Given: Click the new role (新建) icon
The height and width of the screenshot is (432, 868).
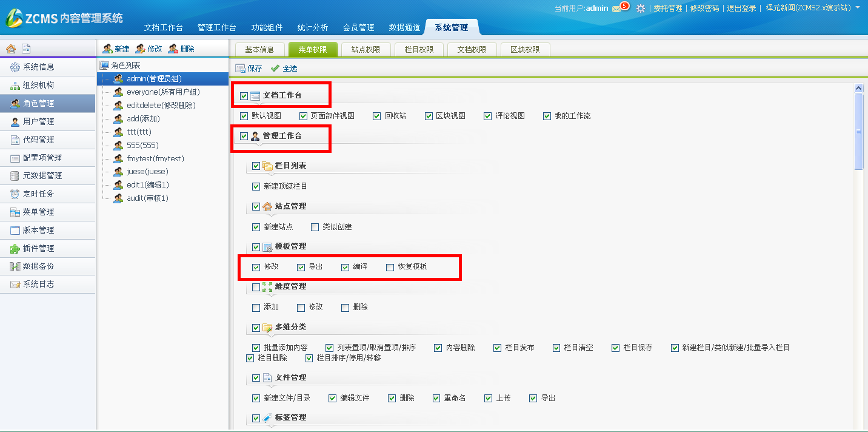Looking at the screenshot, I should [107, 49].
